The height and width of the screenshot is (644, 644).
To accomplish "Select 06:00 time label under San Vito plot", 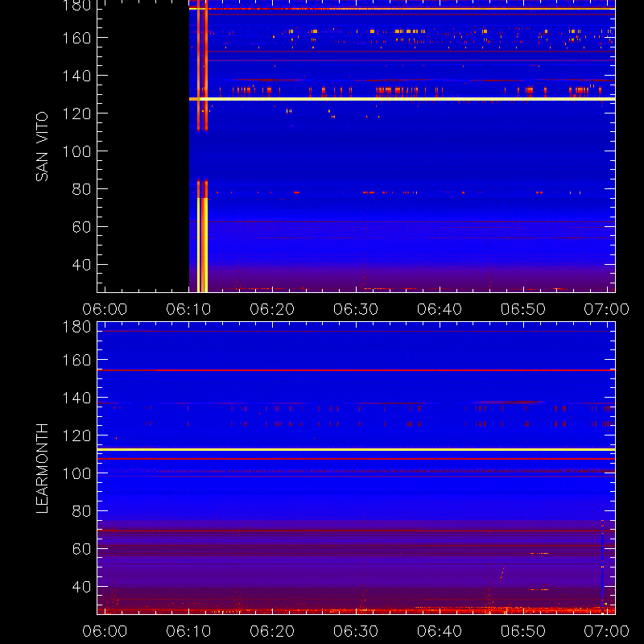I will point(105,309).
